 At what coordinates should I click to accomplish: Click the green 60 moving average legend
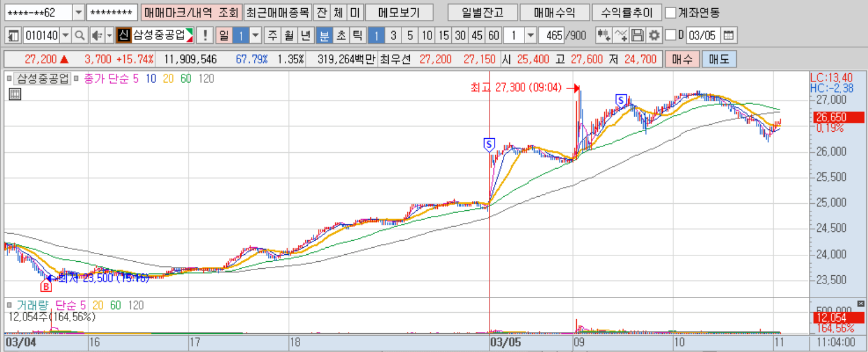click(186, 78)
